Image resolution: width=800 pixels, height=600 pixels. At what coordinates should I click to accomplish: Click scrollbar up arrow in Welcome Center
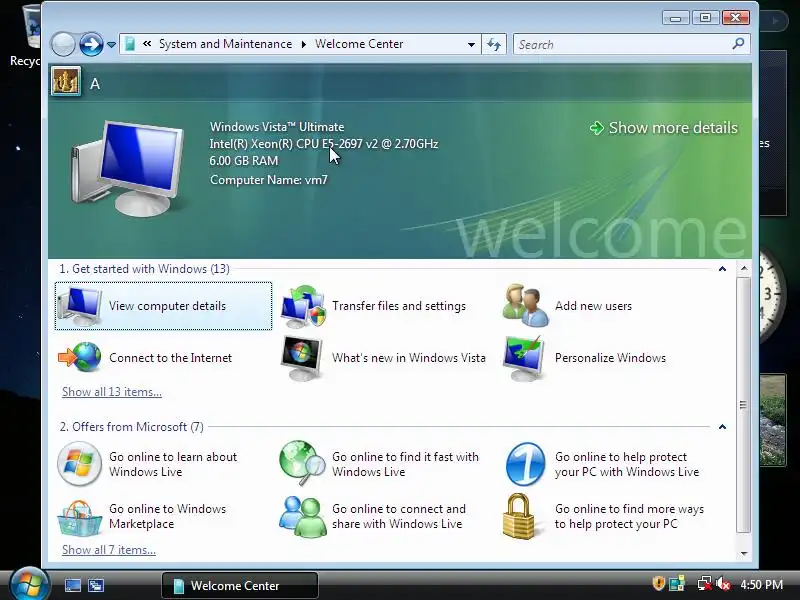click(x=744, y=268)
